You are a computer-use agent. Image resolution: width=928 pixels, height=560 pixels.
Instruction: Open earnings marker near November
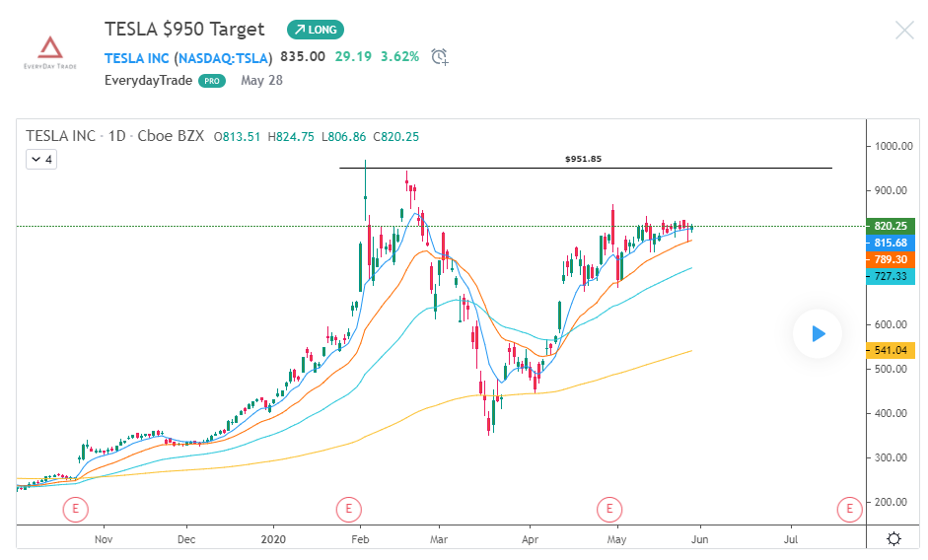click(x=75, y=509)
